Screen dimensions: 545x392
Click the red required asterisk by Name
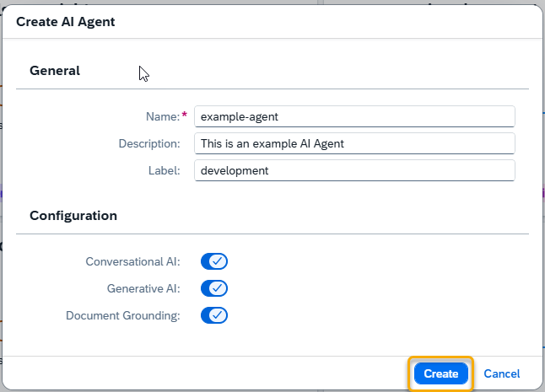click(x=184, y=115)
